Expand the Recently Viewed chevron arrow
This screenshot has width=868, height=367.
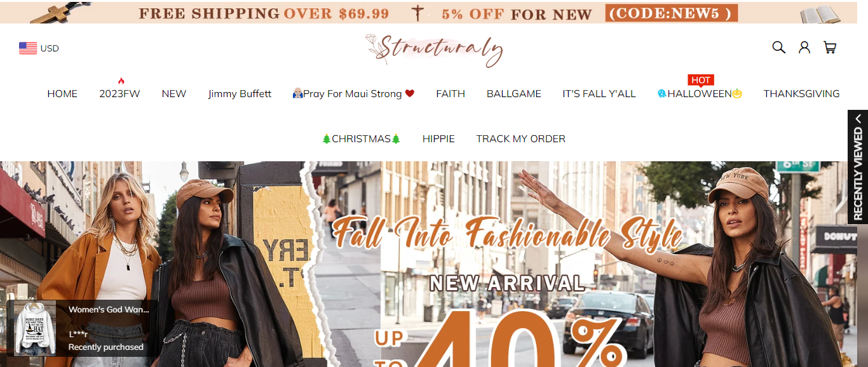pos(858,119)
